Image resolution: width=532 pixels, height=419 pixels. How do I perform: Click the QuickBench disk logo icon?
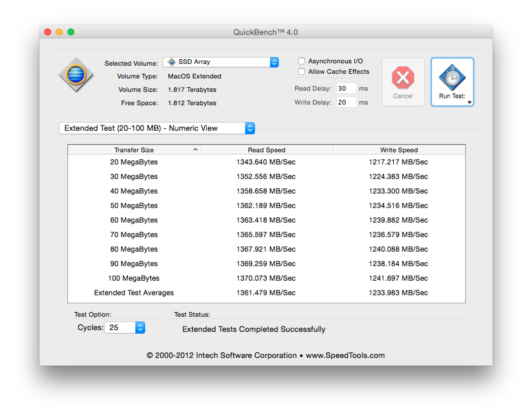76,75
